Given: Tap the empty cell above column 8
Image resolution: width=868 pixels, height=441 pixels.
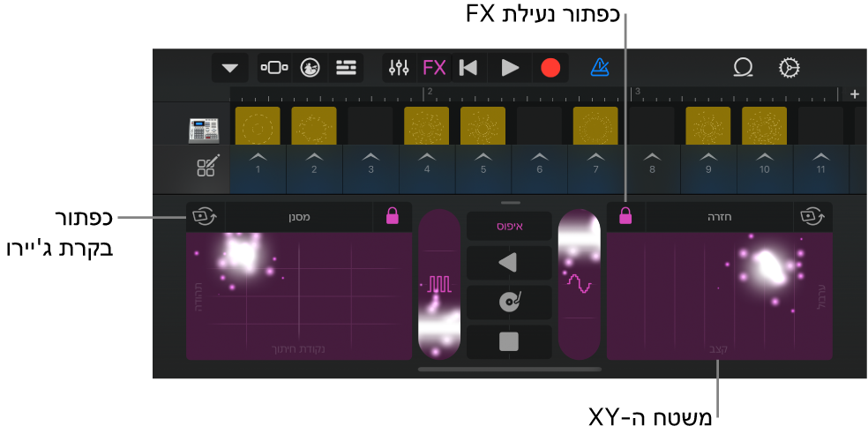Looking at the screenshot, I should 652,125.
